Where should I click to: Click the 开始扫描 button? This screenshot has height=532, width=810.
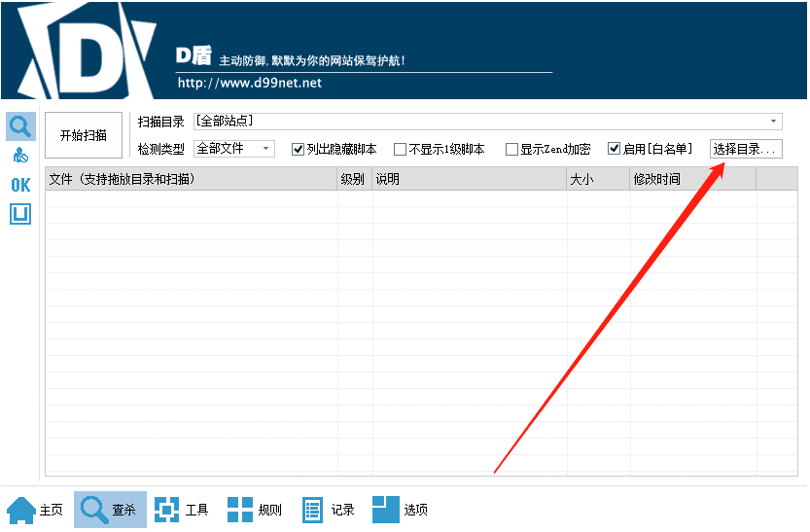[84, 135]
